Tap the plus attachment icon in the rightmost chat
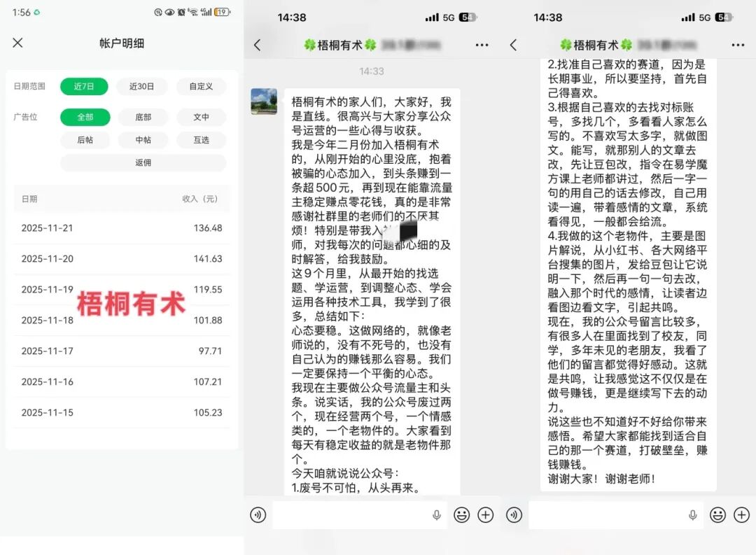 (741, 515)
